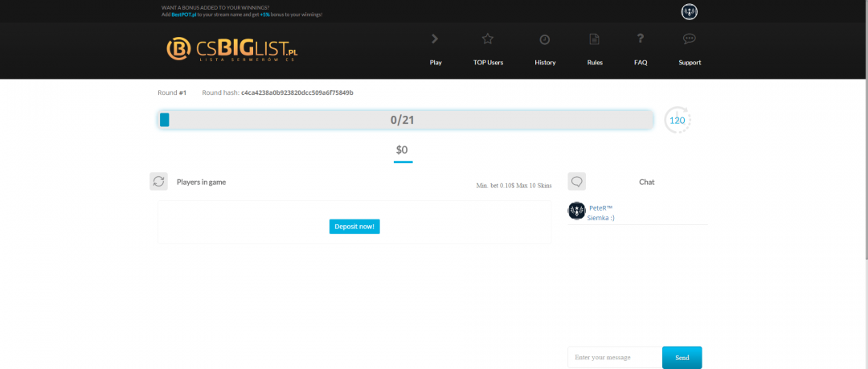Click the FAQ question mark icon
The height and width of the screenshot is (369, 868).
coord(640,39)
